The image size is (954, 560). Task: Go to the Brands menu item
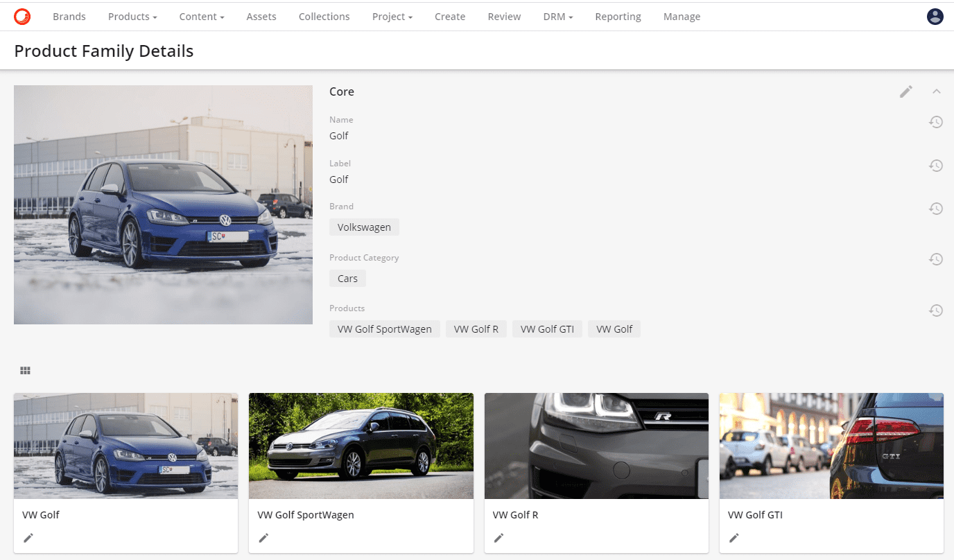(x=69, y=17)
